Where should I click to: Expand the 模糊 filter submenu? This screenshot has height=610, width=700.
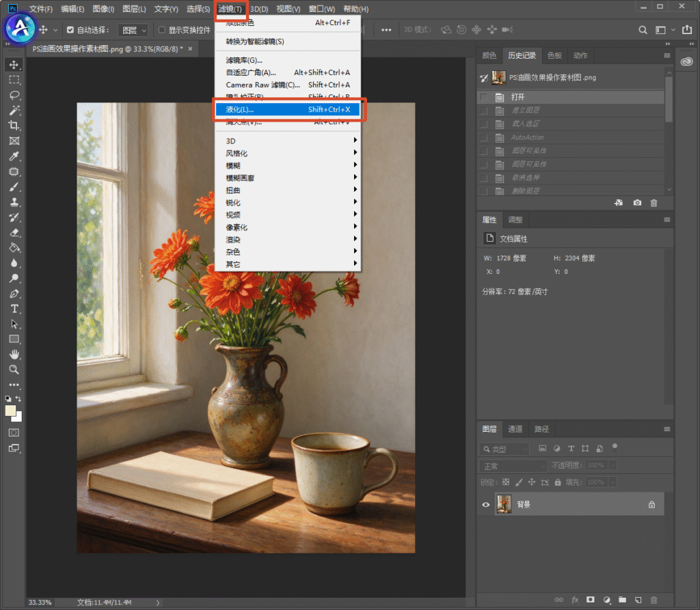(x=288, y=165)
